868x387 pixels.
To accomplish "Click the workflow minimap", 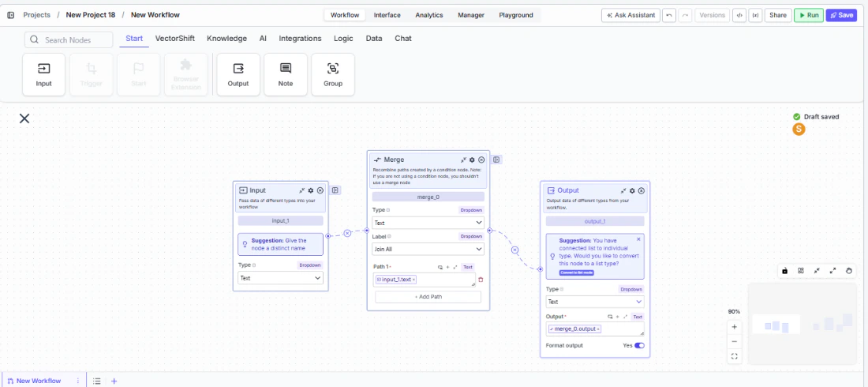I will point(803,324).
